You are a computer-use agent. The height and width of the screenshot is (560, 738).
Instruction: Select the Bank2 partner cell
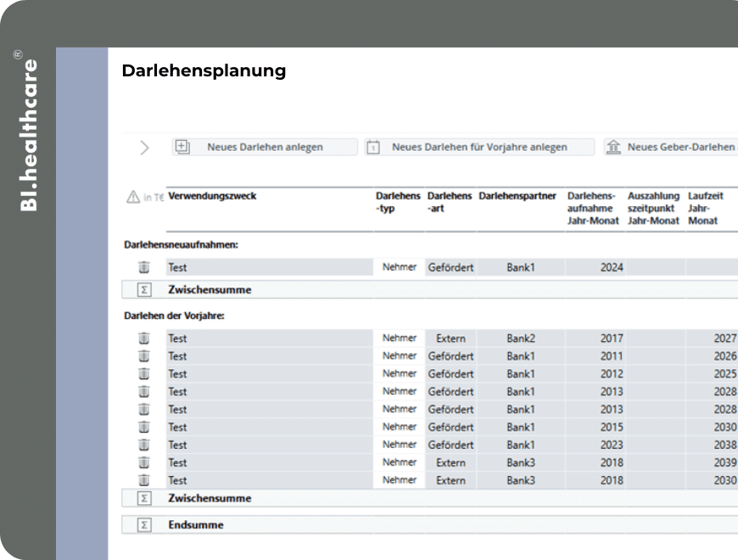pyautogui.click(x=521, y=339)
